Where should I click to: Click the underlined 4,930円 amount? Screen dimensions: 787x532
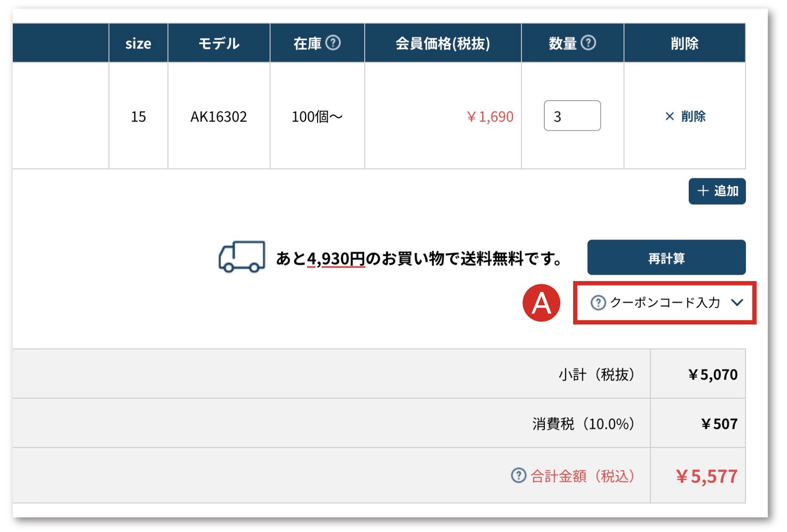(336, 259)
